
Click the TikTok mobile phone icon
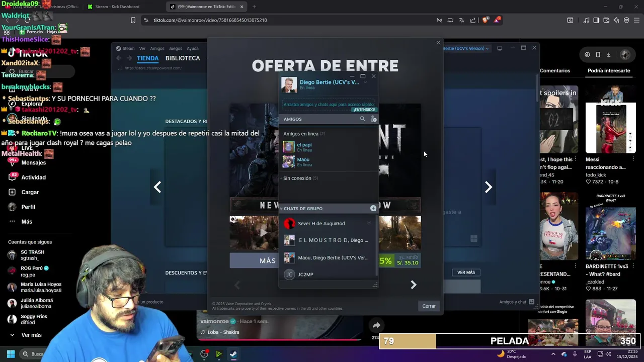(x=598, y=54)
